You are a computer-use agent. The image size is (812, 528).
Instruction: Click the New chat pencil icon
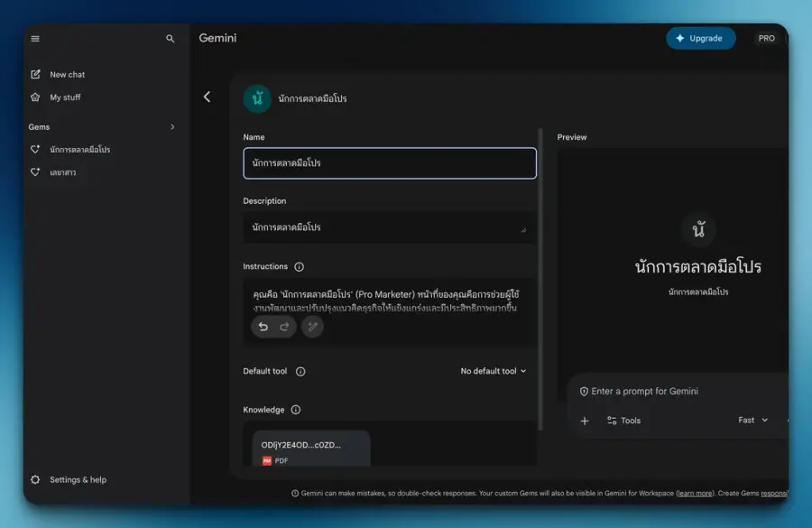click(x=35, y=75)
